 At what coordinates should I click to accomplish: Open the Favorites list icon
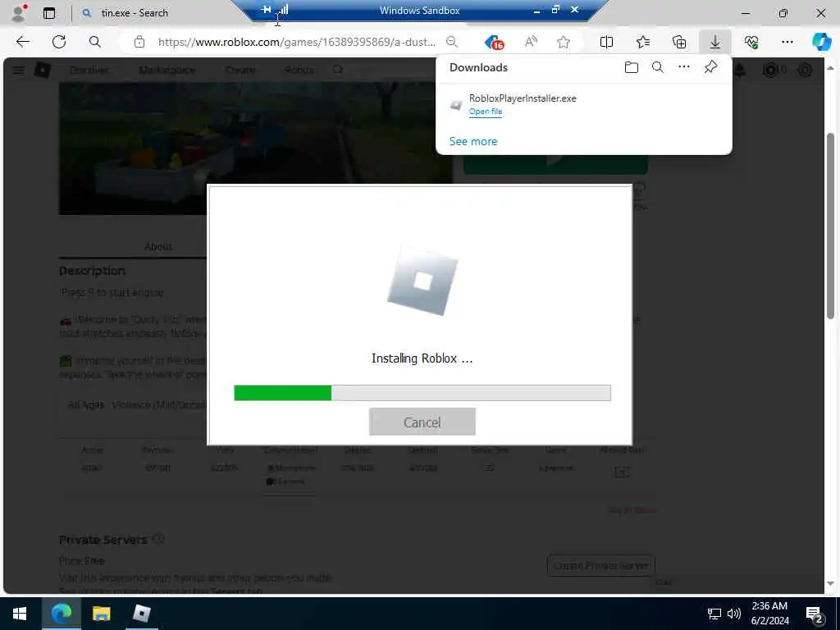(643, 42)
